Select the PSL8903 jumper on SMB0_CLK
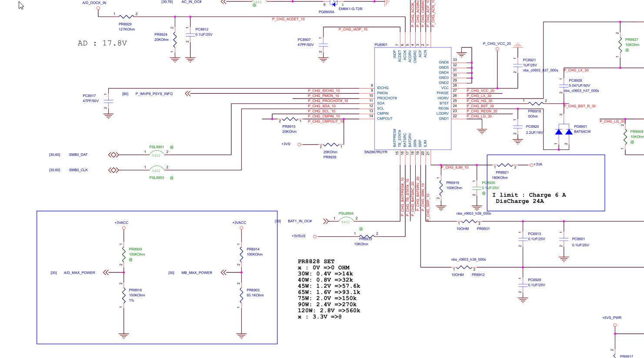 [157, 169]
